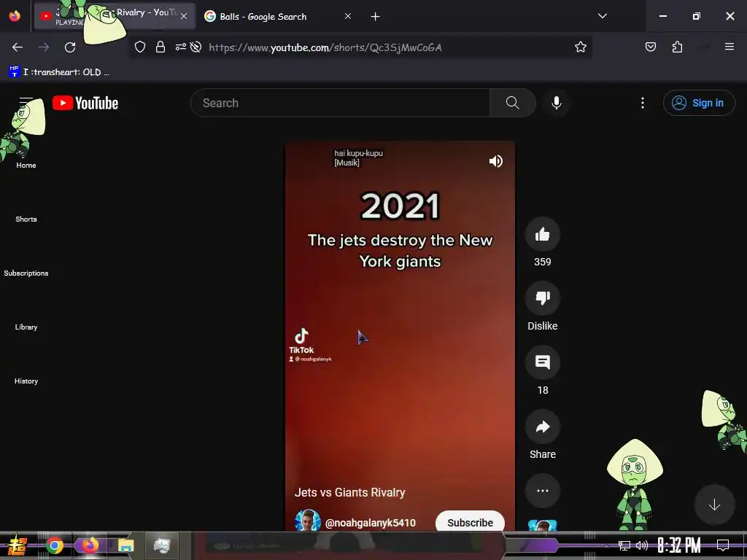Bookmark this page with star
Screen dimensions: 747x560
580,47
